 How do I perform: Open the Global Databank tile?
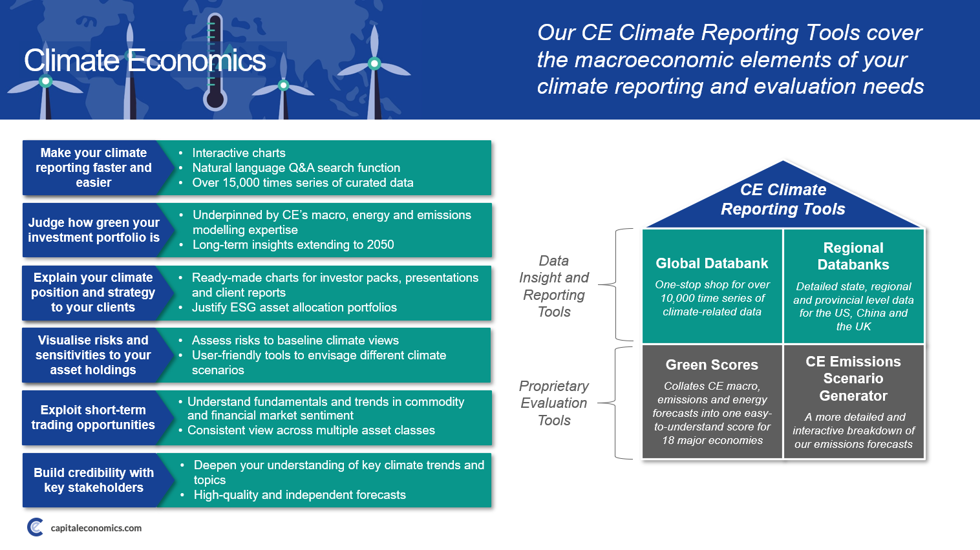coord(712,286)
